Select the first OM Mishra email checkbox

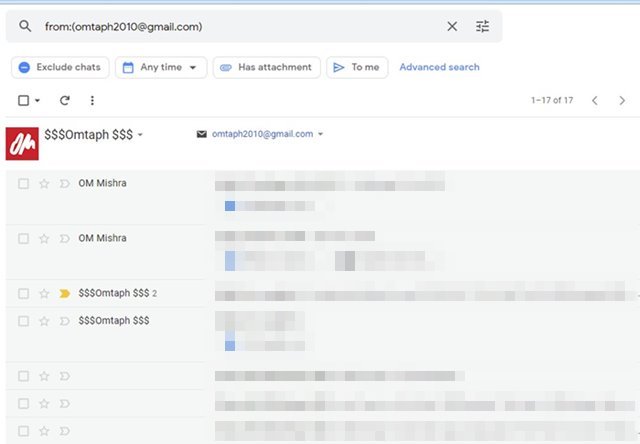point(24,184)
